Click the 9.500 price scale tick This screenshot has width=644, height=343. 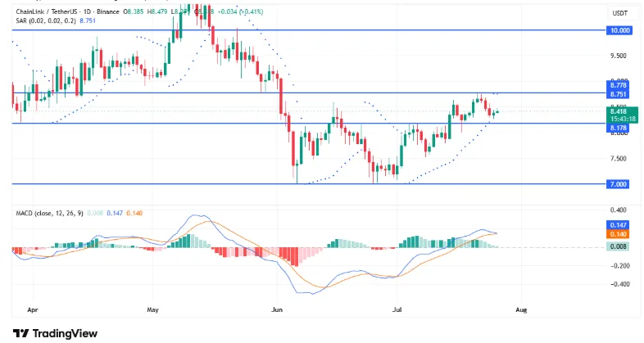pos(619,56)
